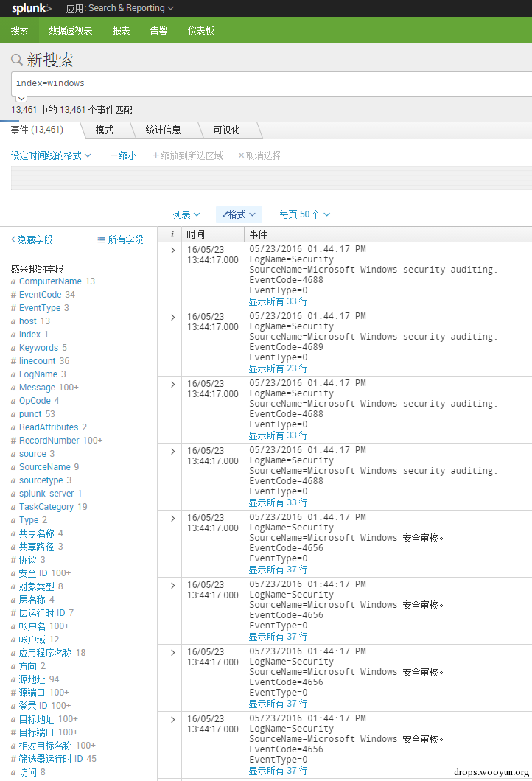
Task: Open 每页 50 个 dropdown
Action: (304, 214)
